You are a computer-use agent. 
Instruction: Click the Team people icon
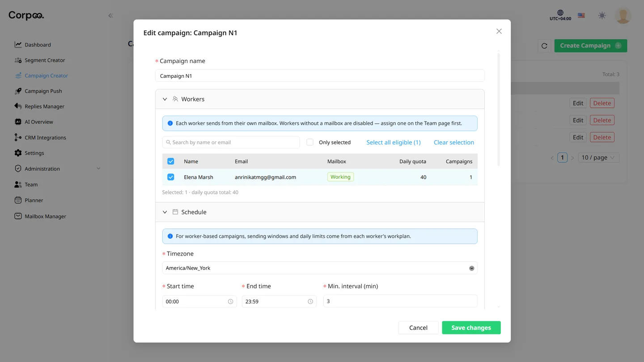click(x=18, y=185)
